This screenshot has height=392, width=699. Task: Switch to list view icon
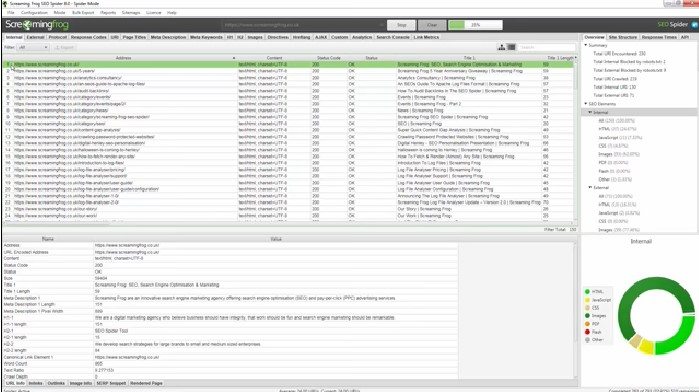point(511,47)
